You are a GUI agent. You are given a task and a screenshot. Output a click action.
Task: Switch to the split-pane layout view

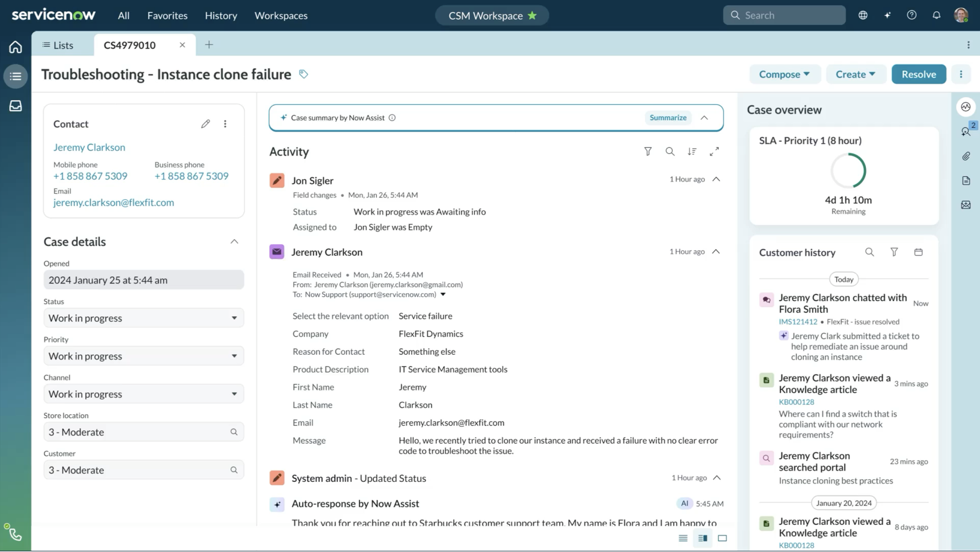coord(703,538)
